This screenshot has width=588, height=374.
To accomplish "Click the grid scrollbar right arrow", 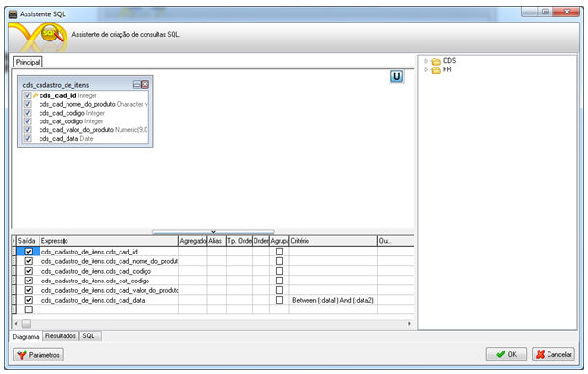I will (409, 323).
